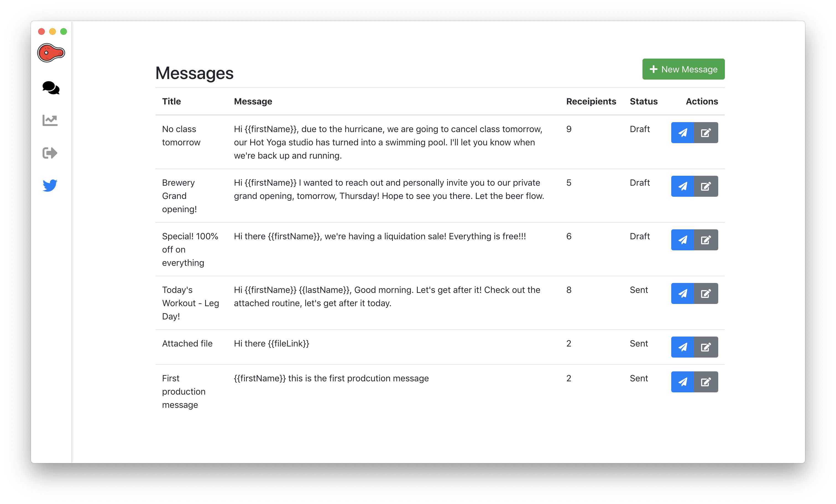Edit the 'Special! 100% off' message

(706, 240)
